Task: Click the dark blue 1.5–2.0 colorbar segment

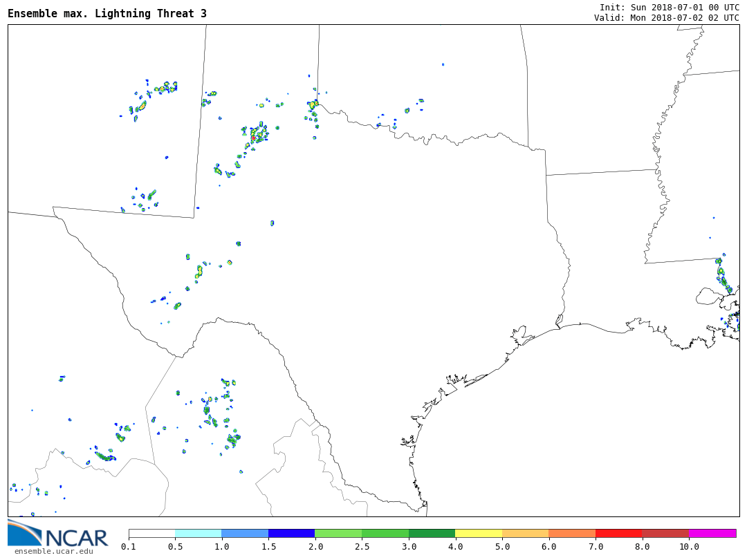Action: (292, 533)
